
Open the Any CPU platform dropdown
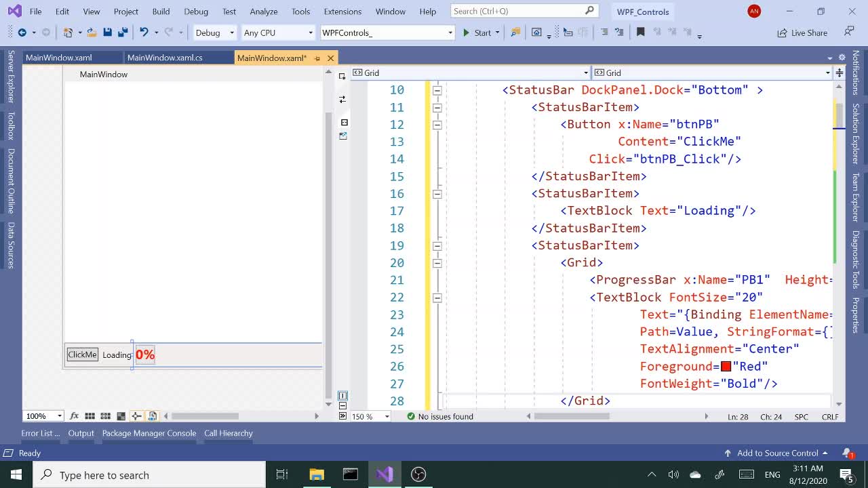pyautogui.click(x=278, y=33)
